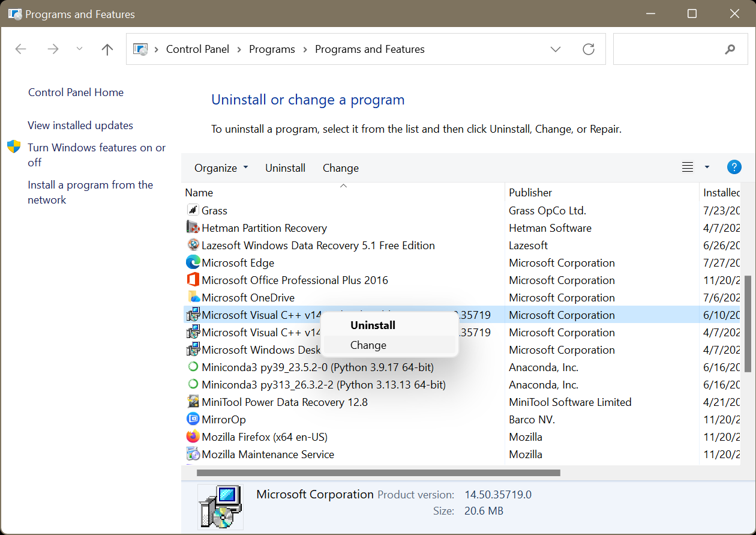Open Turn Windows features on or off
This screenshot has height=535, width=756.
[97, 155]
